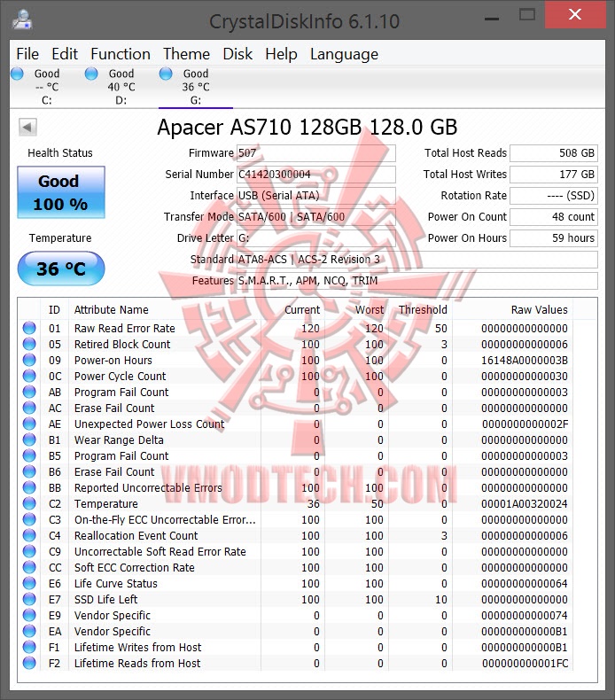Click status orb for Lifetime Reads from Host
The image size is (615, 700).
(x=29, y=663)
